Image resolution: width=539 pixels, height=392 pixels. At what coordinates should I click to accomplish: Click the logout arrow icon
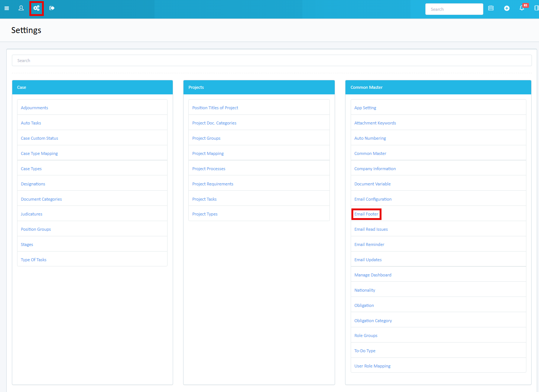click(x=52, y=8)
